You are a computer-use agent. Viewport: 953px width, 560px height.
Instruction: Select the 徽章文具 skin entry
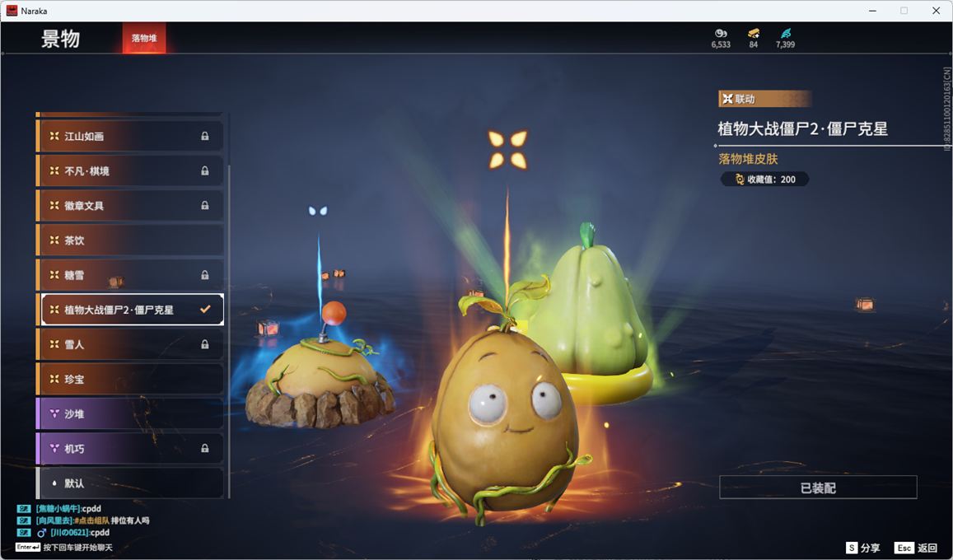click(x=130, y=205)
